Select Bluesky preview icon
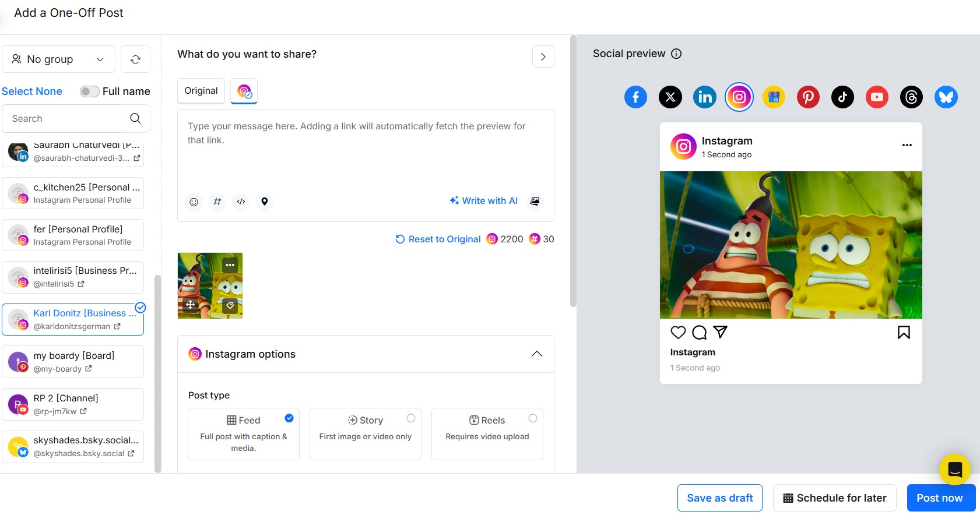The height and width of the screenshot is (515, 980). coord(946,97)
